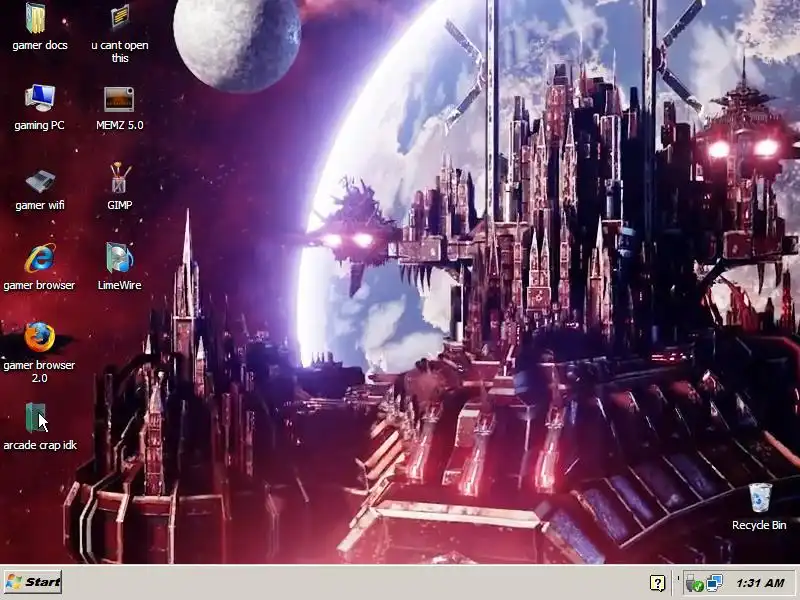The width and height of the screenshot is (800, 600).
Task: Open gamer browser Internet Explorer icon
Action: [x=40, y=259]
